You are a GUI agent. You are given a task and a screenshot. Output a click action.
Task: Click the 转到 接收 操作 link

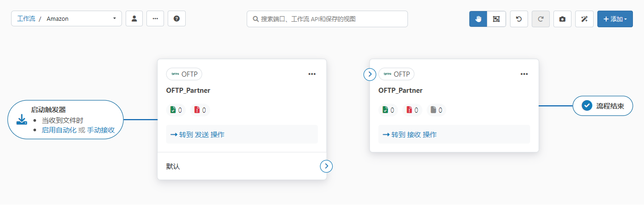pyautogui.click(x=409, y=135)
